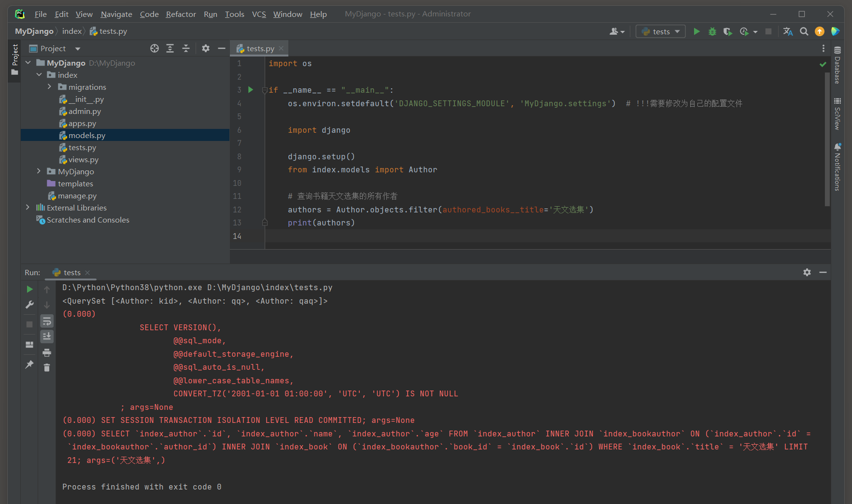The height and width of the screenshot is (504, 852).
Task: Expand the migrations folder
Action: 50,87
